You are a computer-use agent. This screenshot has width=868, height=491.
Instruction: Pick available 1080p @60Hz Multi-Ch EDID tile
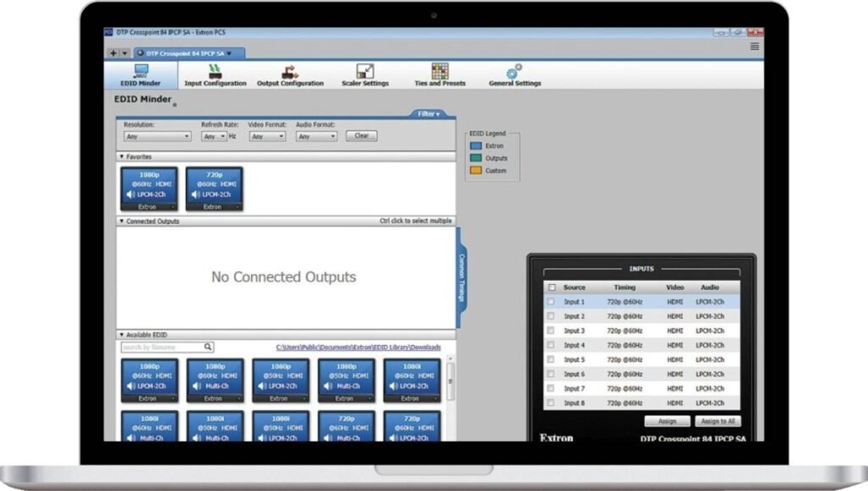coord(214,380)
